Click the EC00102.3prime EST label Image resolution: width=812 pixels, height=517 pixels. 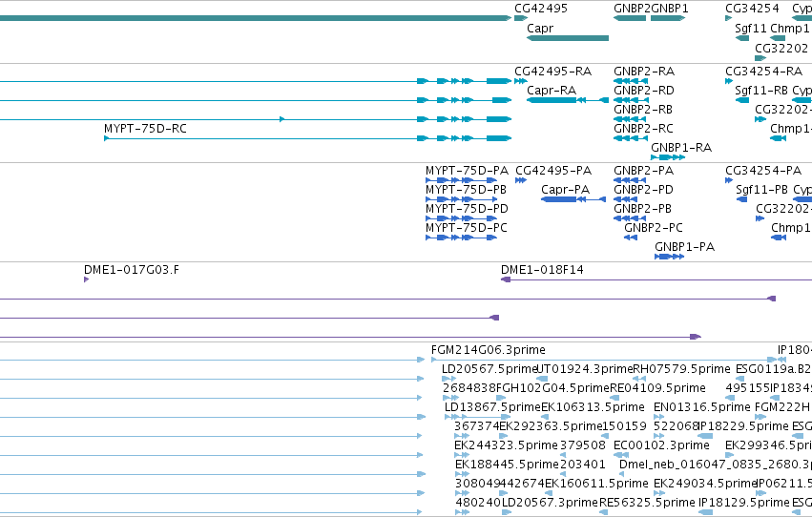(661, 445)
